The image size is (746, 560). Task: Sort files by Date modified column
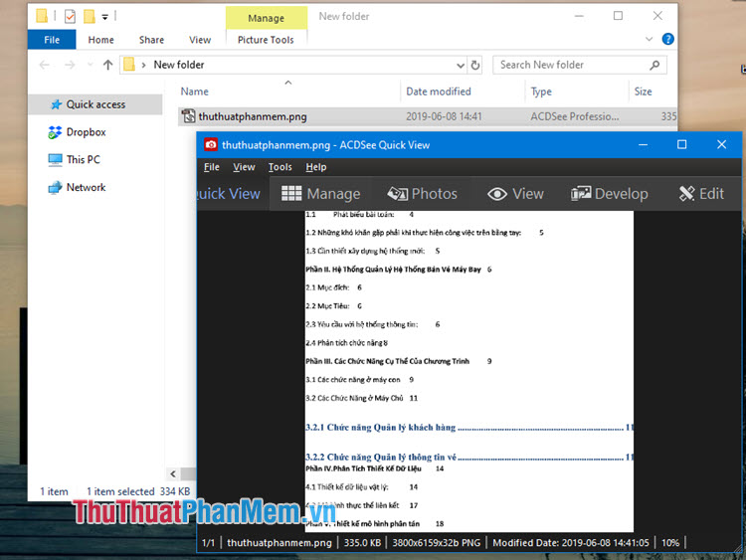pyautogui.click(x=438, y=92)
